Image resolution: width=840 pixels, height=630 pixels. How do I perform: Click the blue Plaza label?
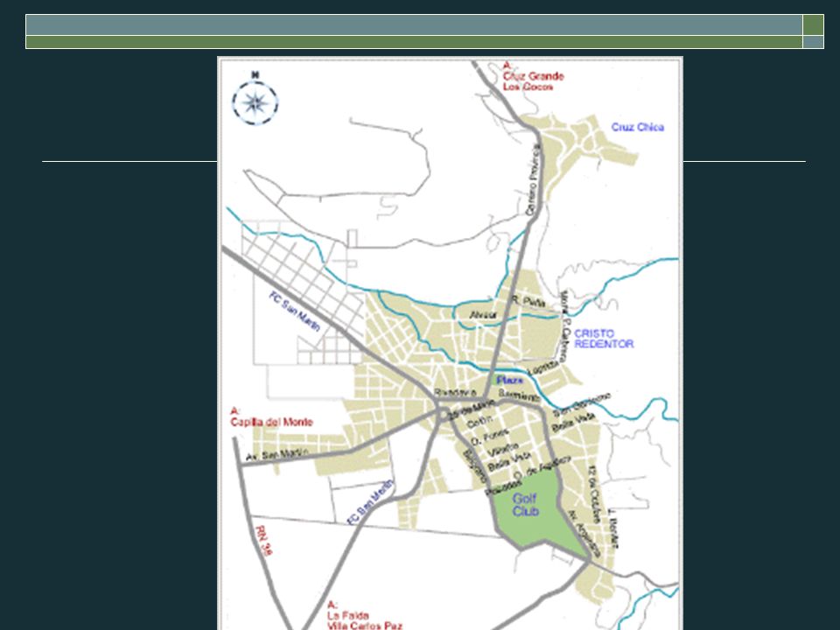pyautogui.click(x=509, y=380)
